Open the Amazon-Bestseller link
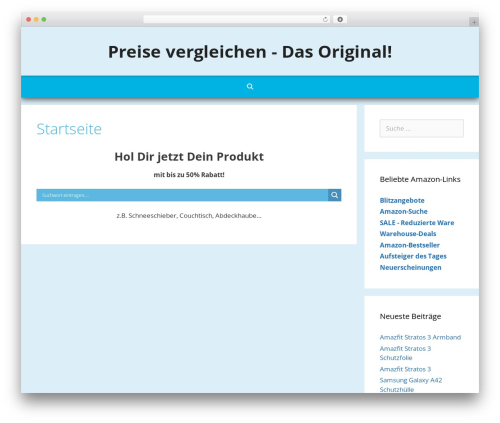The height and width of the screenshot is (423, 500). pos(410,245)
